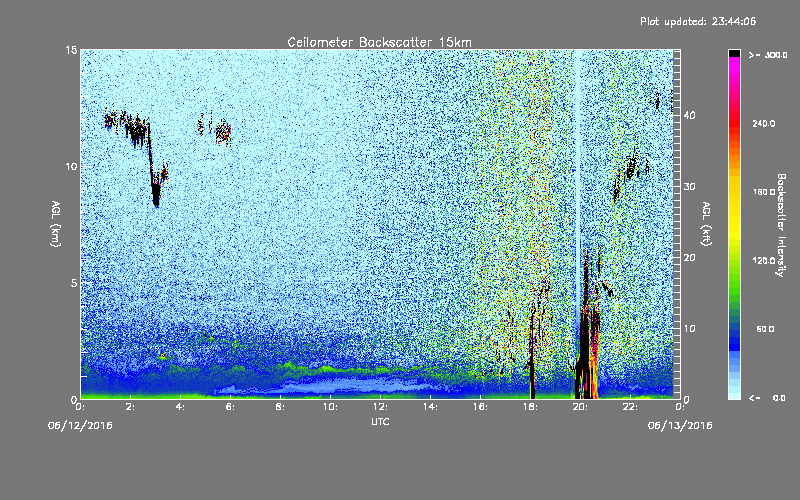Click the cloud cluster at 12 km near 6:00

pyautogui.click(x=222, y=133)
